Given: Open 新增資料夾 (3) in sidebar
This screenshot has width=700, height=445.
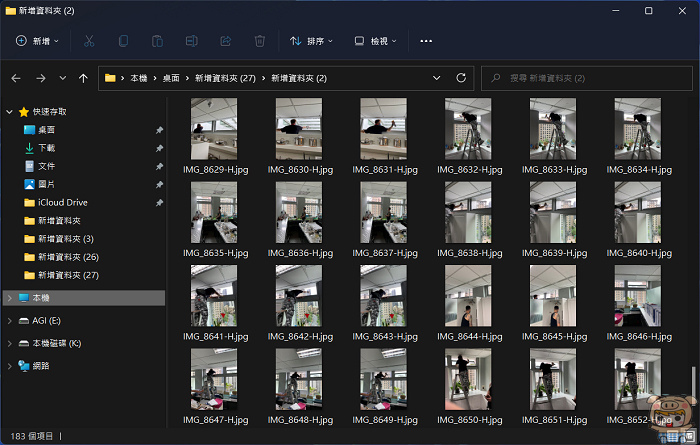Looking at the screenshot, I should pyautogui.click(x=66, y=239).
